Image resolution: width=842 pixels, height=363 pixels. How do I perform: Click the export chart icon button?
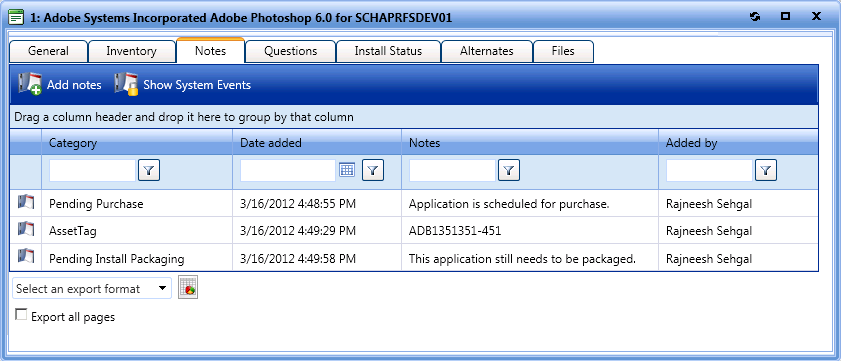188,288
